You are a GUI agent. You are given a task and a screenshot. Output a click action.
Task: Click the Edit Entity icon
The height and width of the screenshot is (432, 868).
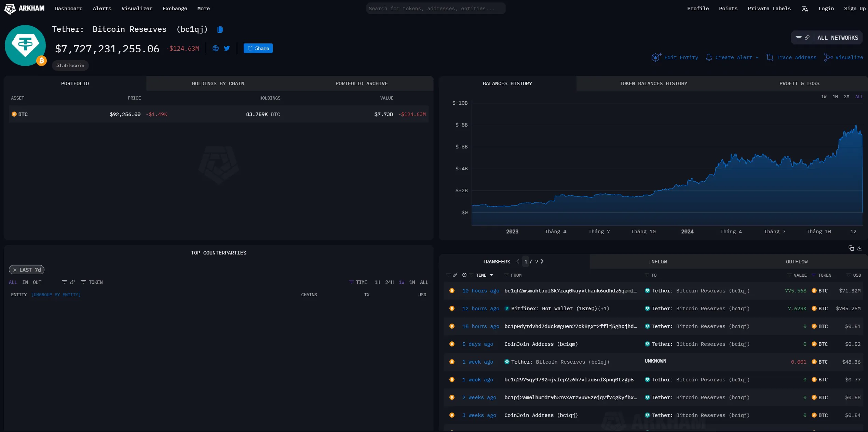point(656,57)
